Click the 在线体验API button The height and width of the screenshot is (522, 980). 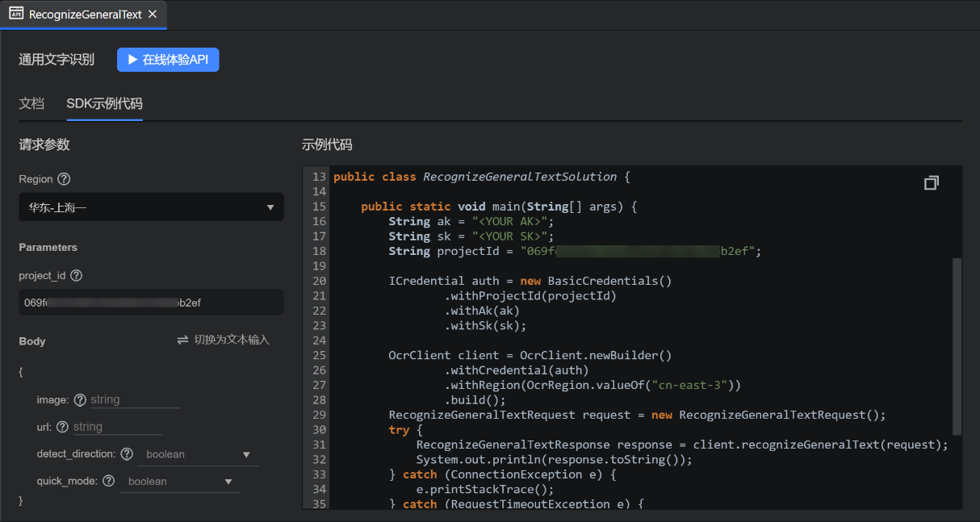tap(168, 60)
